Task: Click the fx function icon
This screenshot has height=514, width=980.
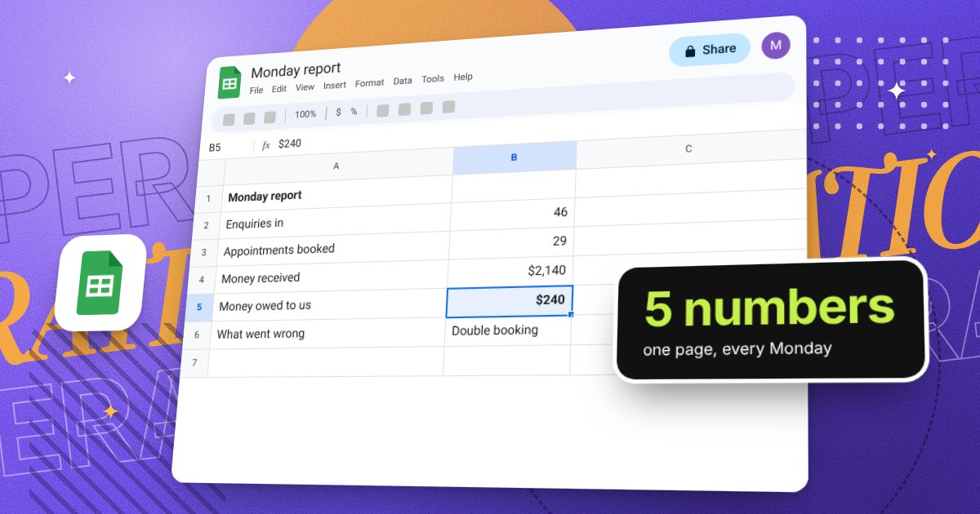Action: pyautogui.click(x=265, y=145)
